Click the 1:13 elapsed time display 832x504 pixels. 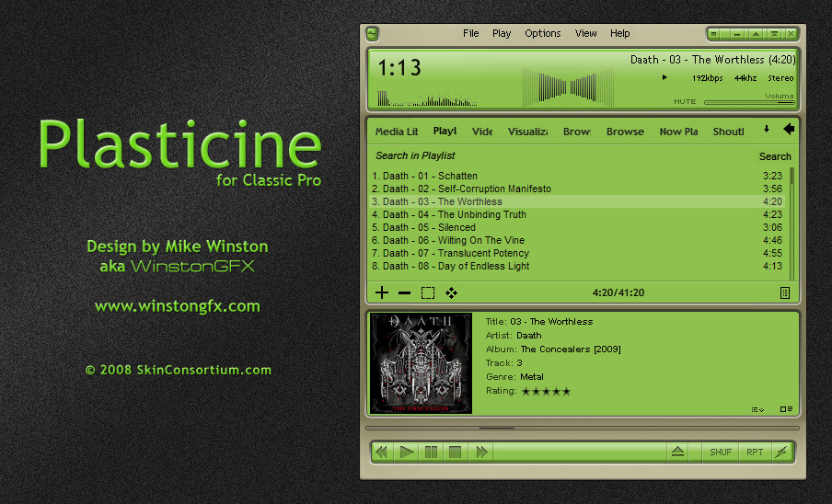399,68
